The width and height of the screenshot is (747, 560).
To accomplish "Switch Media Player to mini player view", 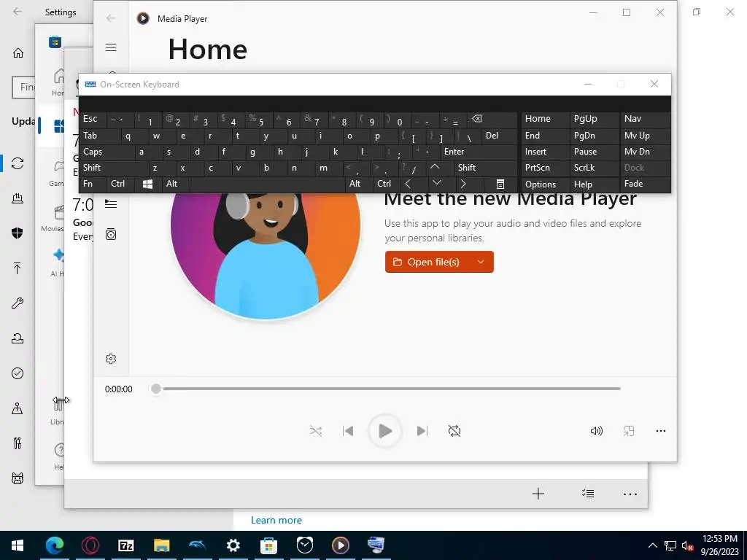I will (x=629, y=432).
